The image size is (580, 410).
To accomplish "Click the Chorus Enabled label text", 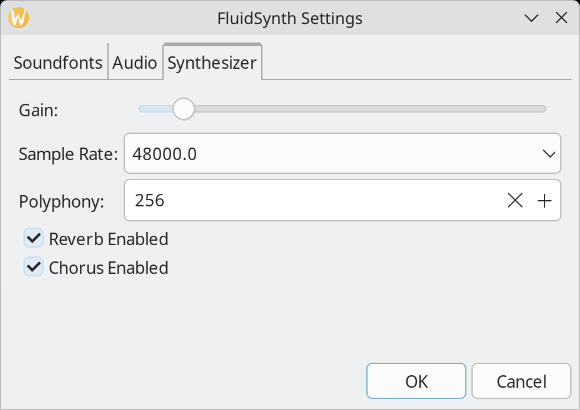I will [109, 268].
